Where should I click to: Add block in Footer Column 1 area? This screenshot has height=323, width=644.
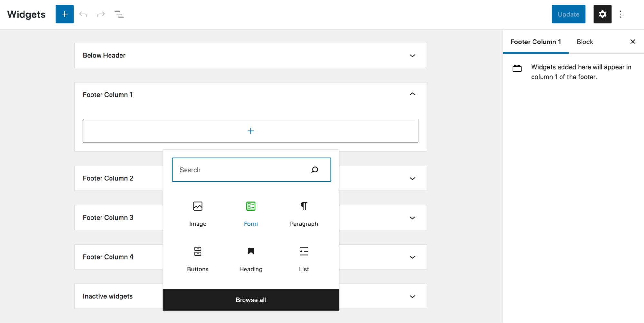(251, 131)
